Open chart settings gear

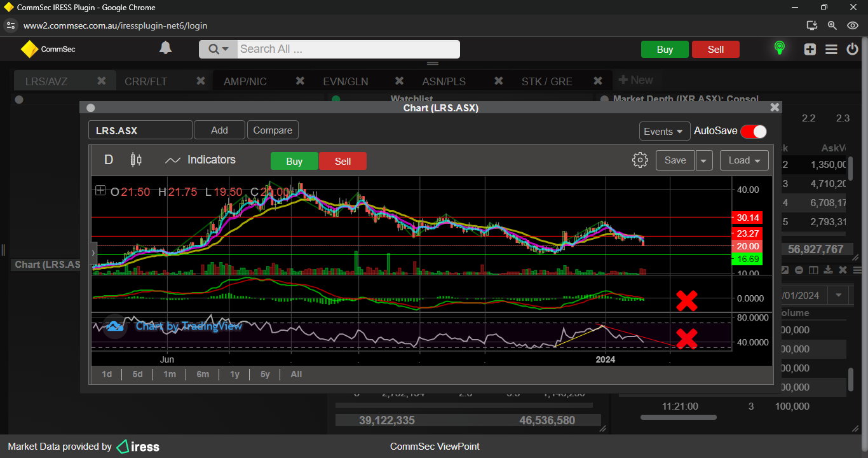640,160
